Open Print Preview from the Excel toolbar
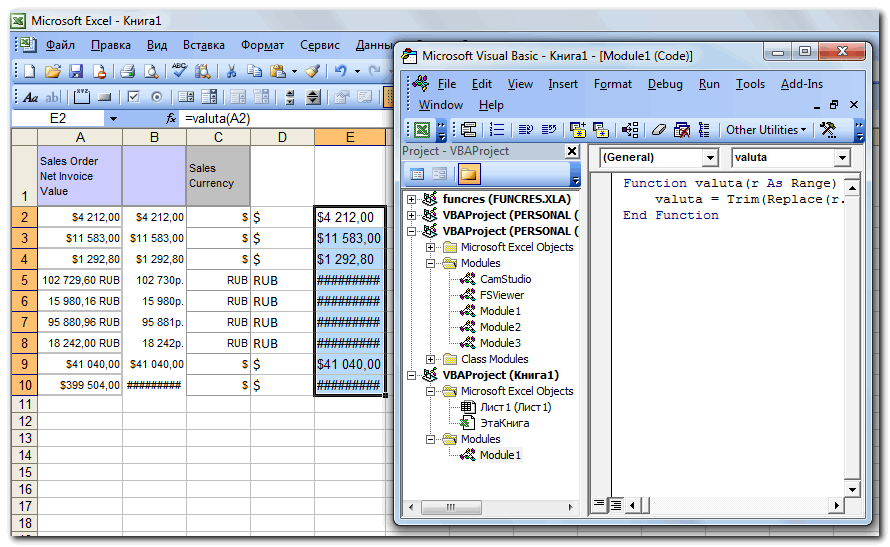This screenshot has width=890, height=547. pos(151,71)
